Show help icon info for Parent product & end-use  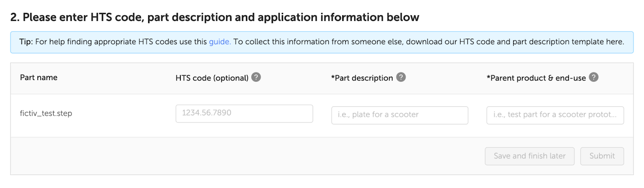click(x=594, y=77)
